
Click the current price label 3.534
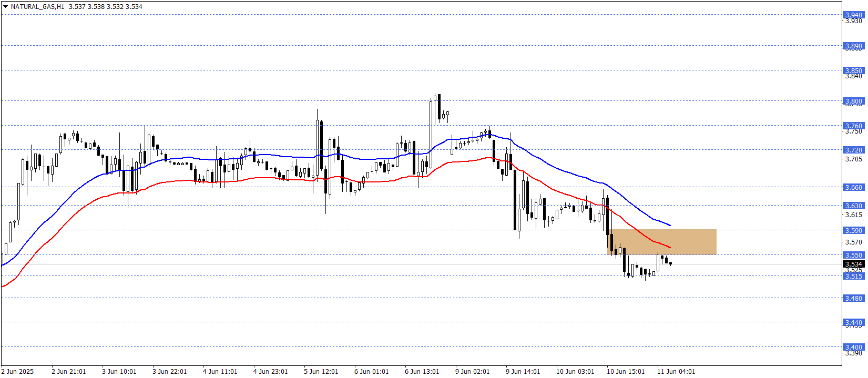coord(854,264)
